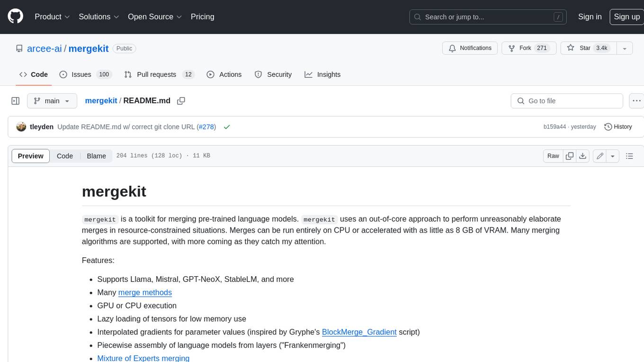The width and height of the screenshot is (644, 362).
Task: Click the 204 lines file info text
Action: (x=163, y=156)
